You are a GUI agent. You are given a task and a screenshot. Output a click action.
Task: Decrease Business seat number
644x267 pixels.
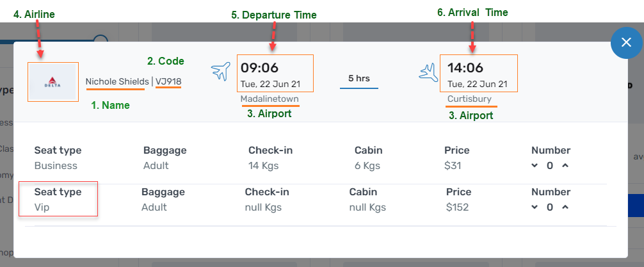point(535,166)
